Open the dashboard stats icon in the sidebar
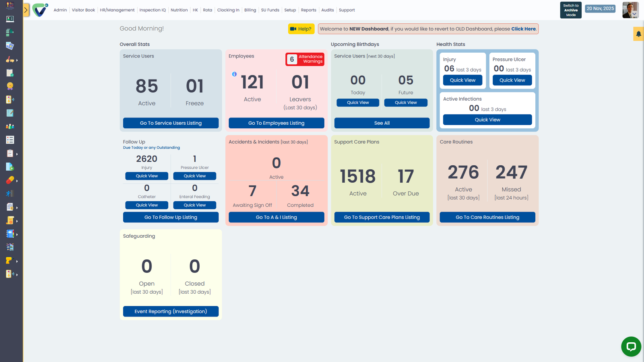 (x=10, y=5)
